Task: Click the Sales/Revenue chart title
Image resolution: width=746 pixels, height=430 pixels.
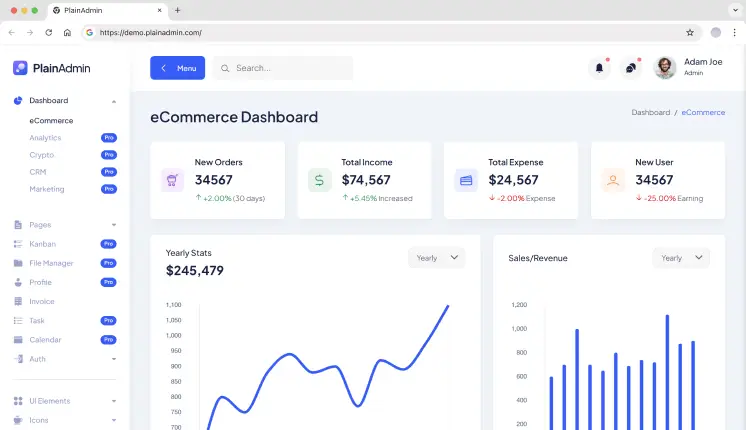Action: point(538,258)
